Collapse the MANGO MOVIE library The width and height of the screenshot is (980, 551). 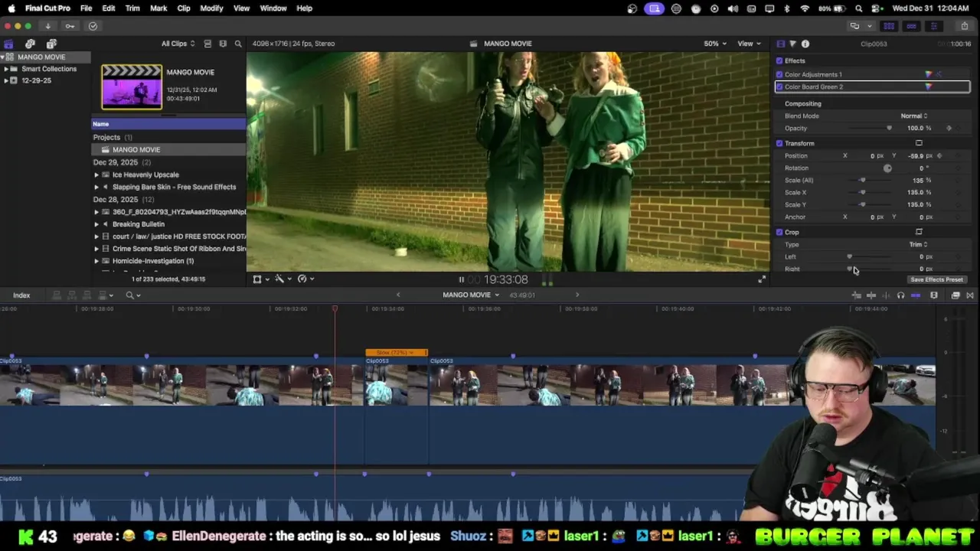coord(2,57)
